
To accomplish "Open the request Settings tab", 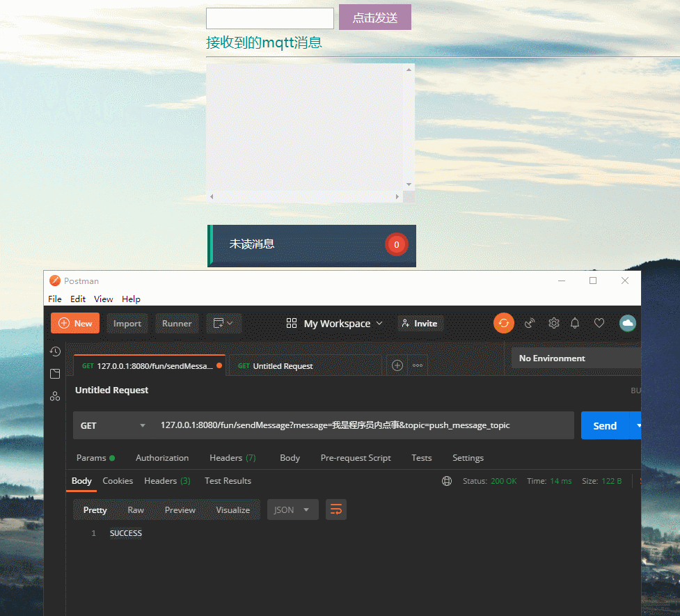I will pyautogui.click(x=468, y=458).
